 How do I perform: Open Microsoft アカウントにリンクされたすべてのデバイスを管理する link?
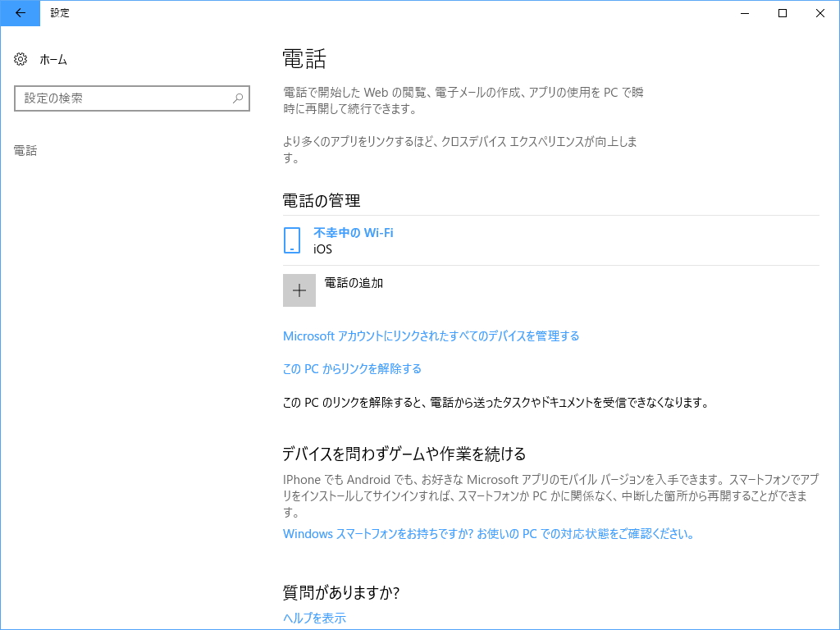pos(431,336)
